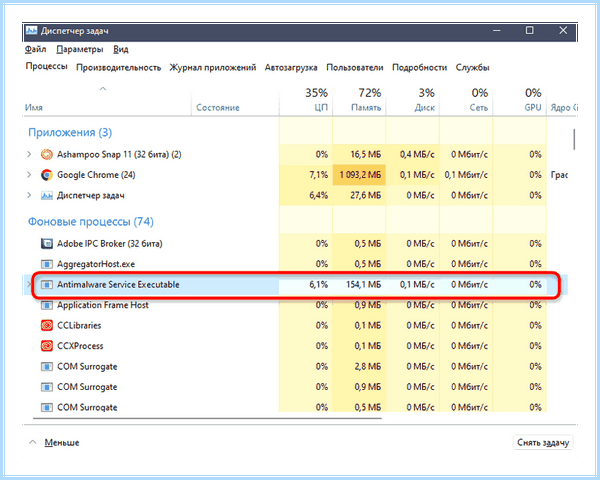The width and height of the screenshot is (600, 480).
Task: Click Chrome network value 0,1 Мбит/с
Action: (466, 175)
